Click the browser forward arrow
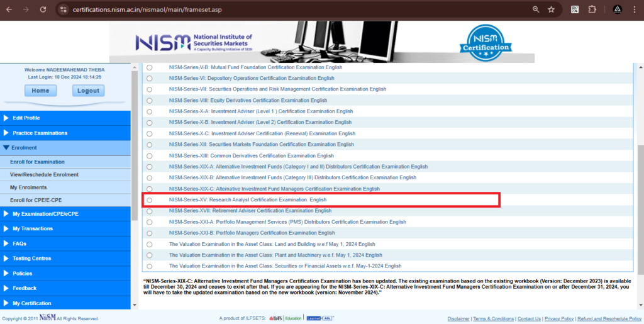The height and width of the screenshot is (324, 644). (26, 9)
